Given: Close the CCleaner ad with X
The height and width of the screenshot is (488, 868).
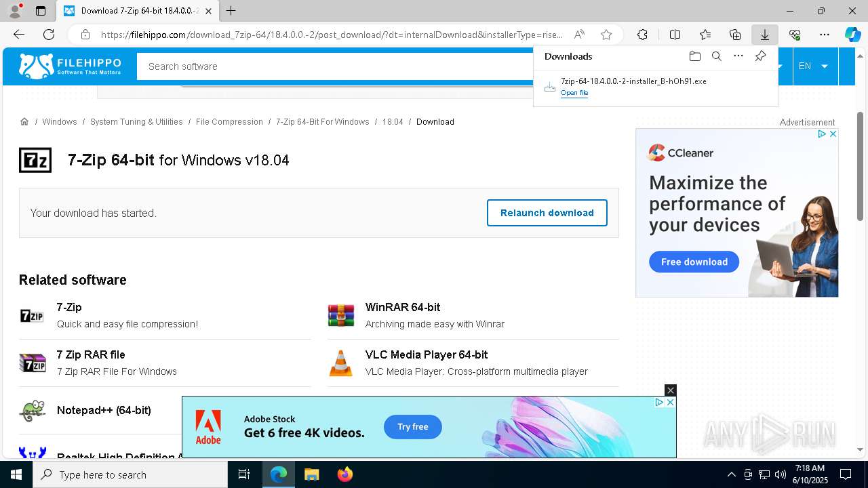Looking at the screenshot, I should coord(833,134).
